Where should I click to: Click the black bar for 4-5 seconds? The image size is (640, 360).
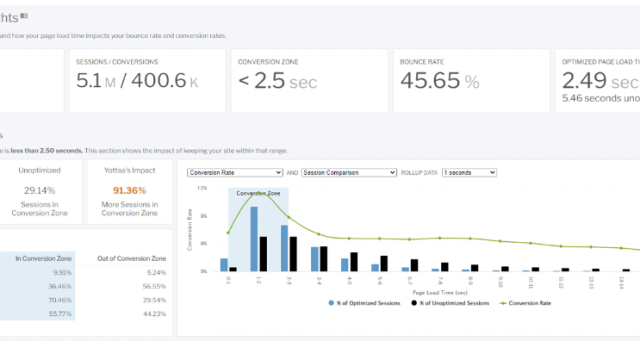pyautogui.click(x=354, y=262)
